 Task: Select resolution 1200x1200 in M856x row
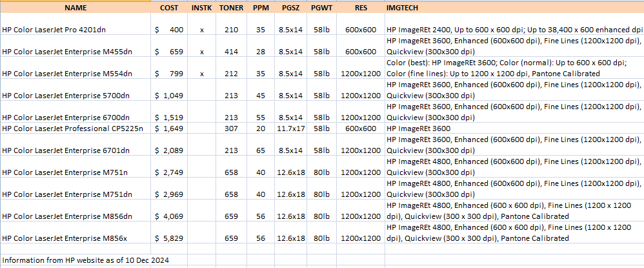[361, 232]
